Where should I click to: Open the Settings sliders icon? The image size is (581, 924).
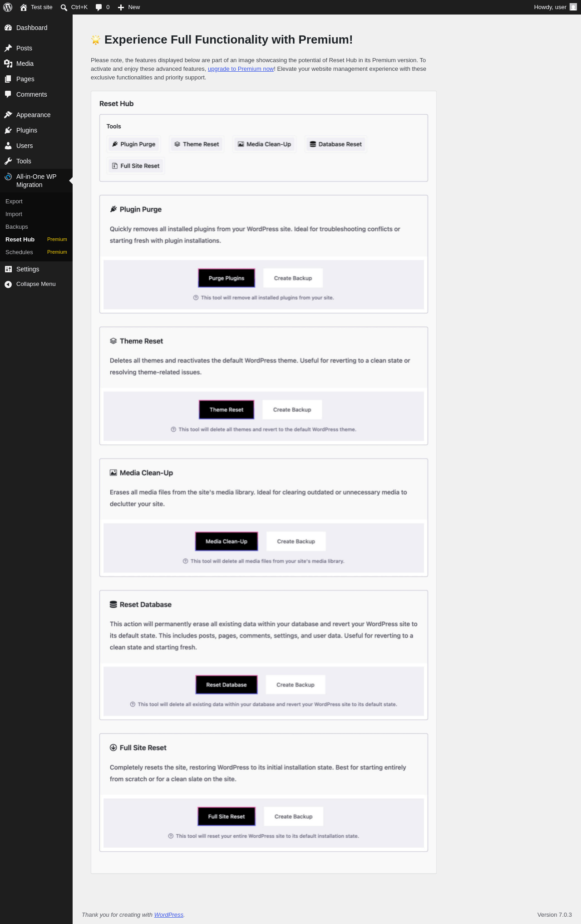[x=8, y=269]
